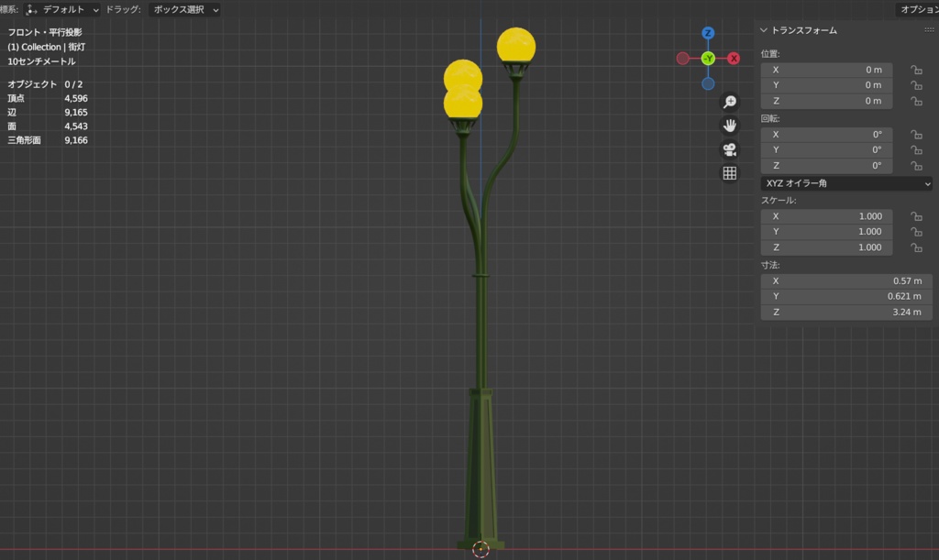The width and height of the screenshot is (939, 560).
Task: Lock the scale Y value
Action: click(916, 232)
